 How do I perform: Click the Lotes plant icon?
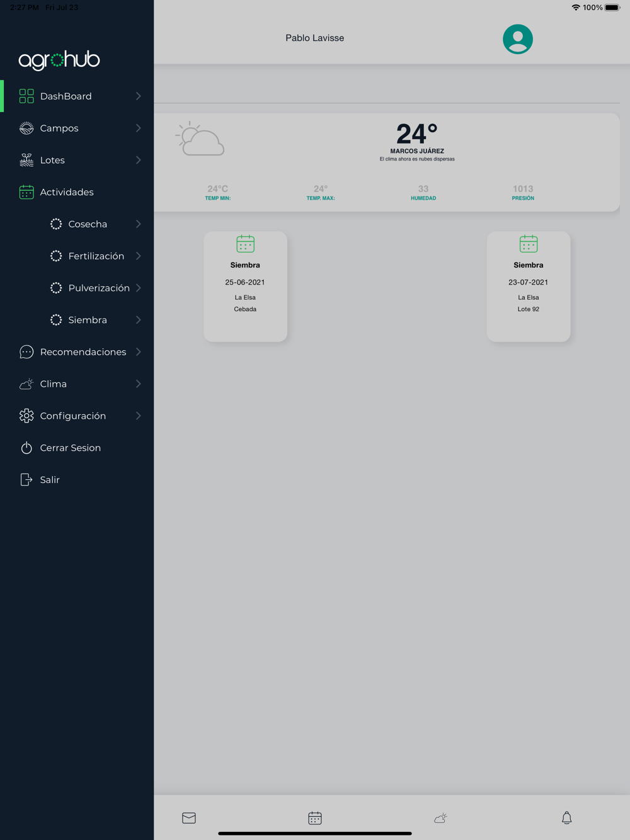(26, 160)
